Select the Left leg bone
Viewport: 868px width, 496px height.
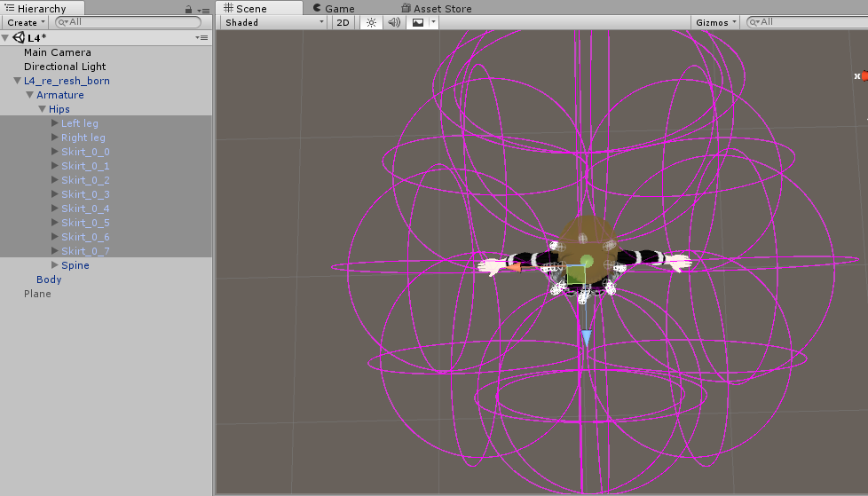pos(80,123)
